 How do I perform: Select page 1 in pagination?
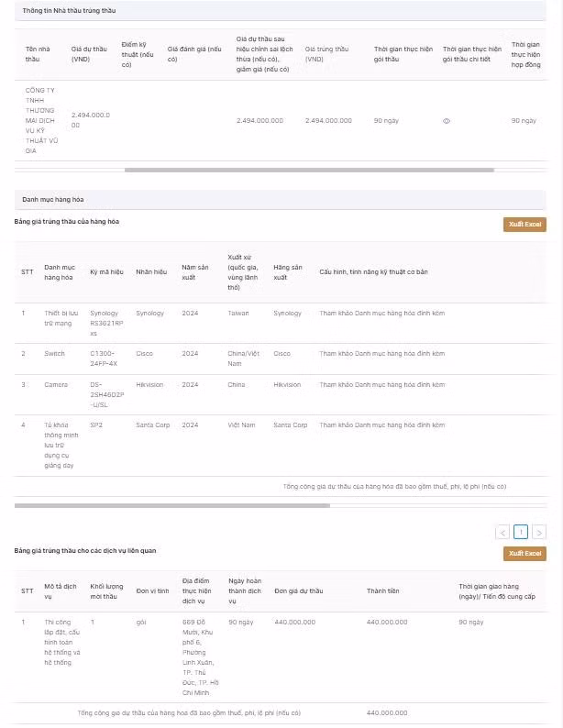pos(520,532)
